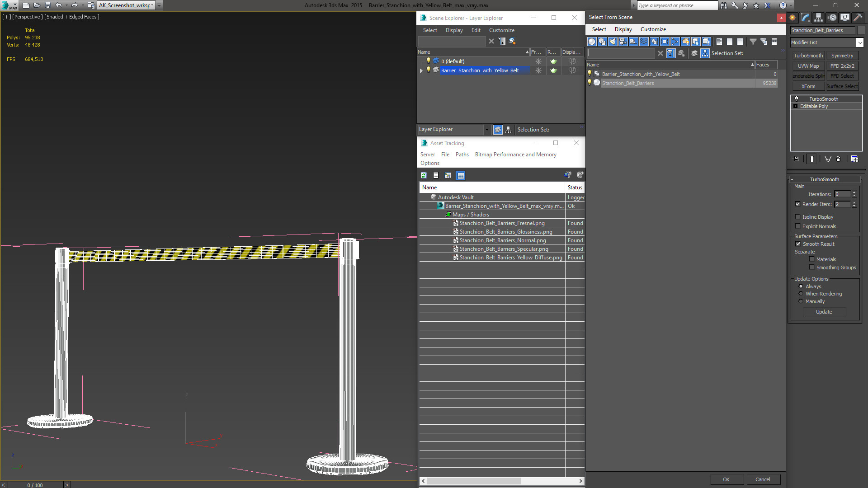The height and width of the screenshot is (488, 868).
Task: Open Display menu in Select From Scene
Action: (x=623, y=29)
